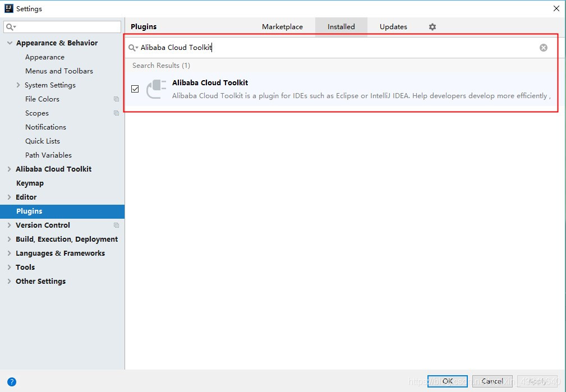
Task: Click project-level icon beside Scopes
Action: click(x=116, y=113)
